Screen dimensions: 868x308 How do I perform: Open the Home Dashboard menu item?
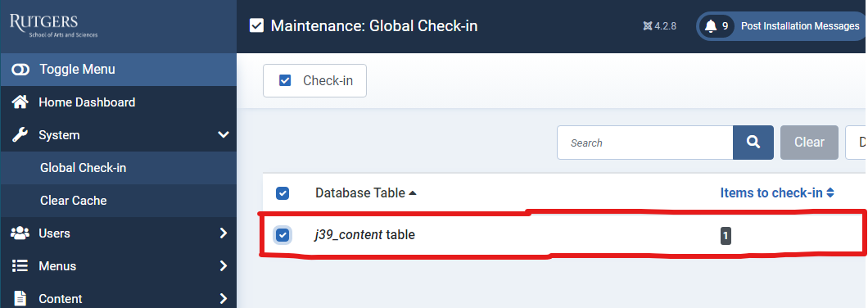point(119,102)
